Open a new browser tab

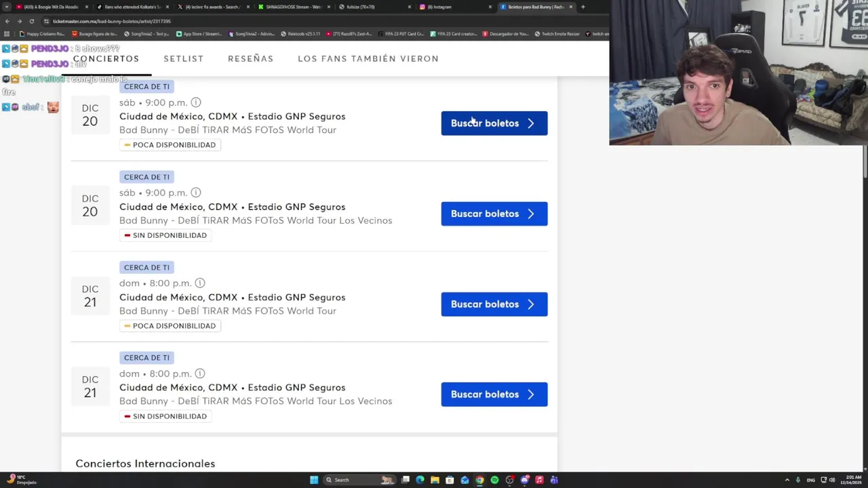click(x=583, y=7)
